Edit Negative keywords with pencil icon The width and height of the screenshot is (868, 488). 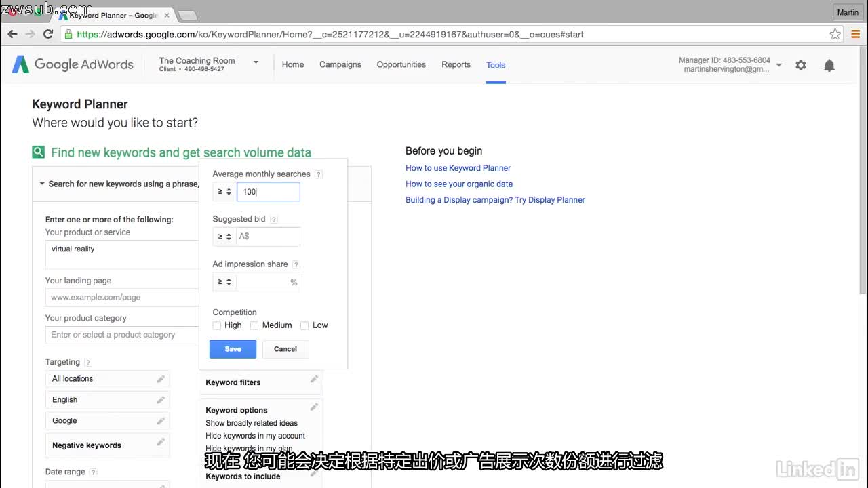(x=161, y=442)
